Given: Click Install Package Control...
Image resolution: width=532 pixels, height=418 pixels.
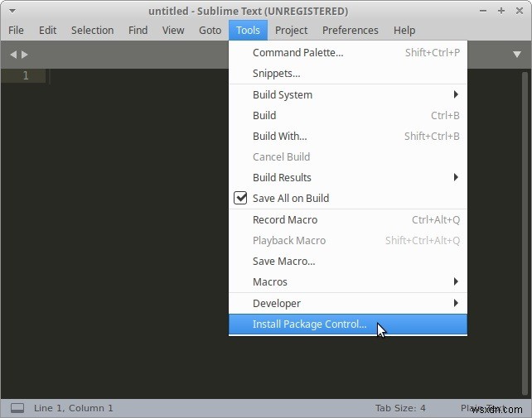Looking at the screenshot, I should click(348, 324).
